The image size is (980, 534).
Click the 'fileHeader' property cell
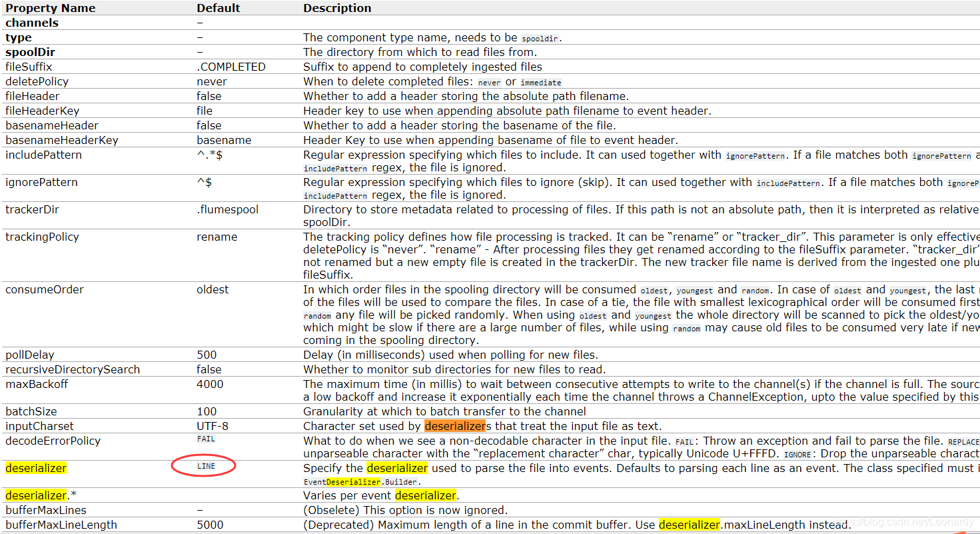click(33, 96)
